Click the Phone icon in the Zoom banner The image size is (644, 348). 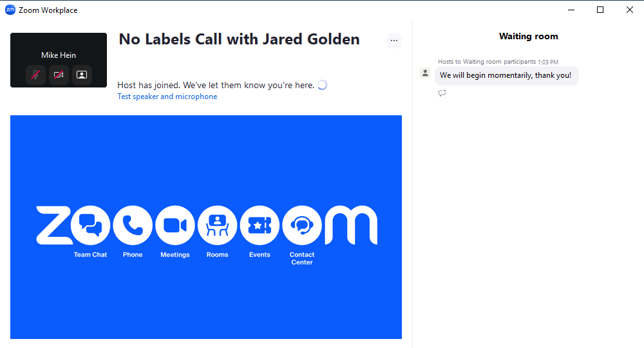133,225
